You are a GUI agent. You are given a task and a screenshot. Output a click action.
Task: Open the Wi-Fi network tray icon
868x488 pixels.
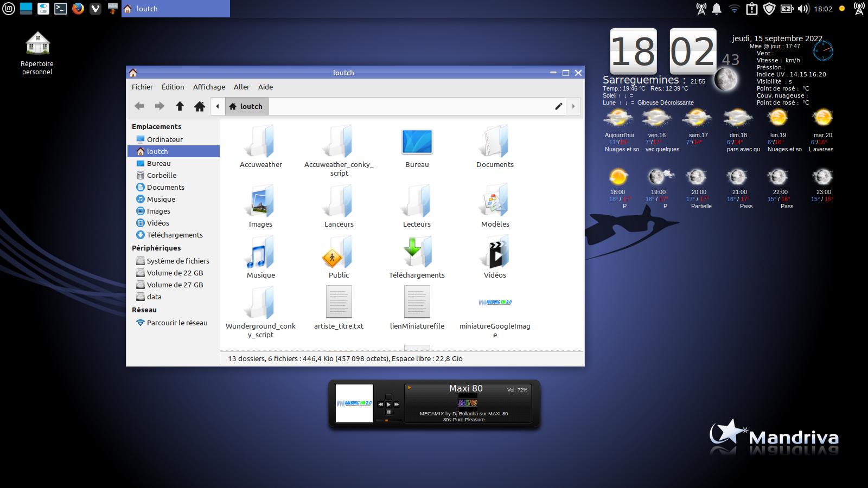734,9
